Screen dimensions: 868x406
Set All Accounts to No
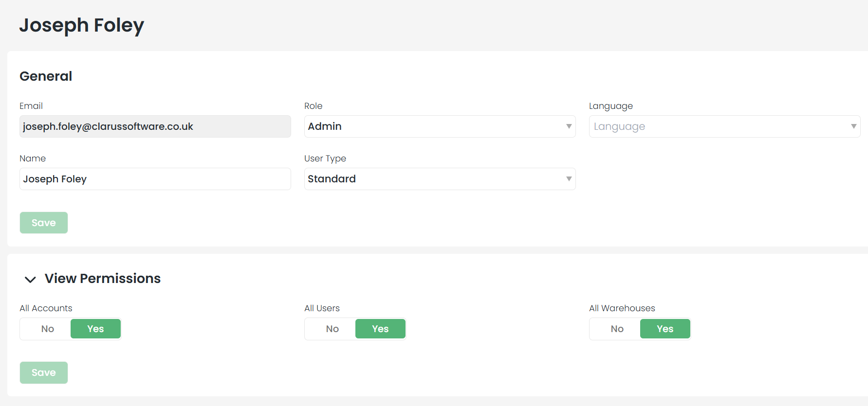pos(47,329)
